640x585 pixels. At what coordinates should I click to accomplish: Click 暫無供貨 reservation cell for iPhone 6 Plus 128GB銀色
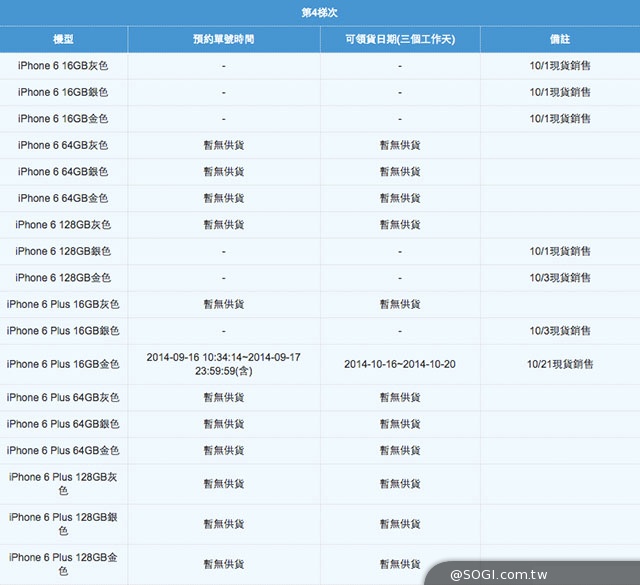pyautogui.click(x=224, y=524)
